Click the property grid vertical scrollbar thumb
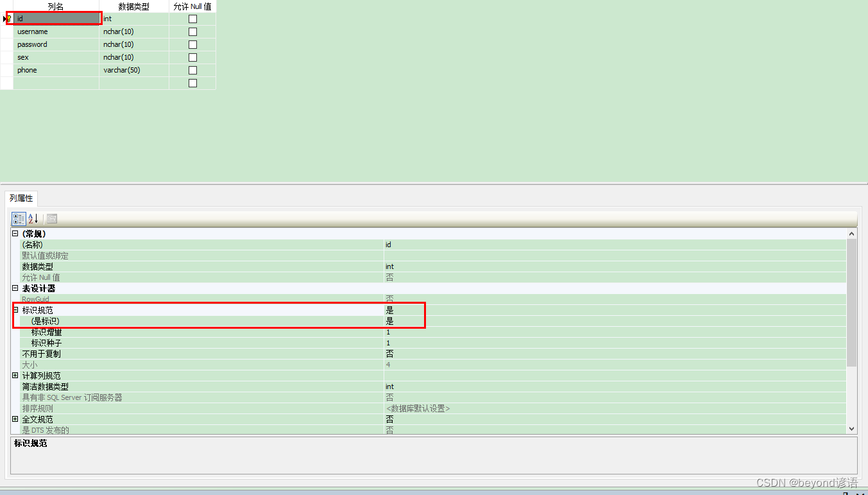Image resolution: width=868 pixels, height=495 pixels. coord(852,303)
